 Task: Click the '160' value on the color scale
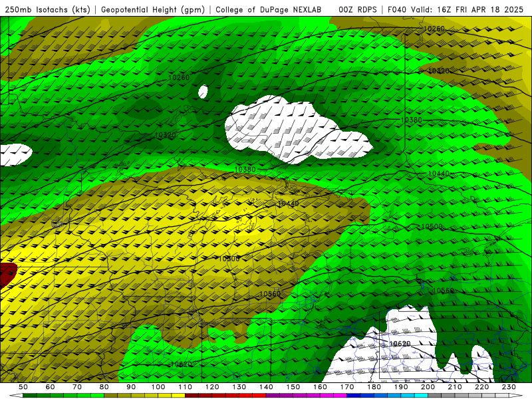pyautogui.click(x=320, y=387)
